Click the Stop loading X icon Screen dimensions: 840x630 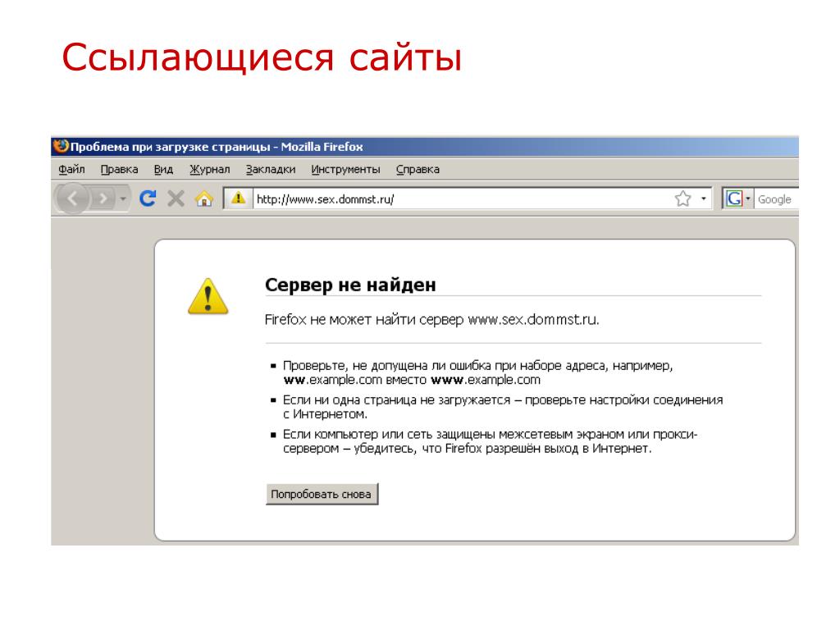point(176,199)
